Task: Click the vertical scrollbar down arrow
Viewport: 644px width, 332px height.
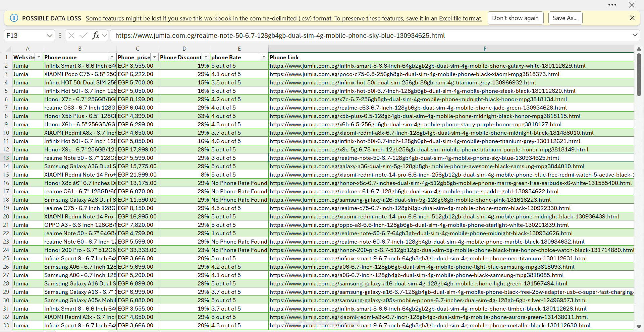Action: (x=639, y=326)
